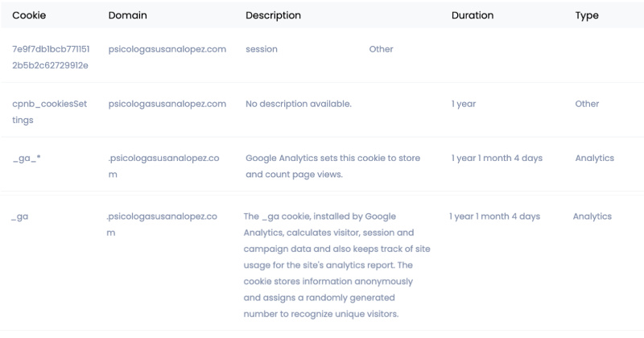644x338 pixels.
Task: Click the Type "Other" for cpnb_cookiesSettings
Action: tap(587, 104)
